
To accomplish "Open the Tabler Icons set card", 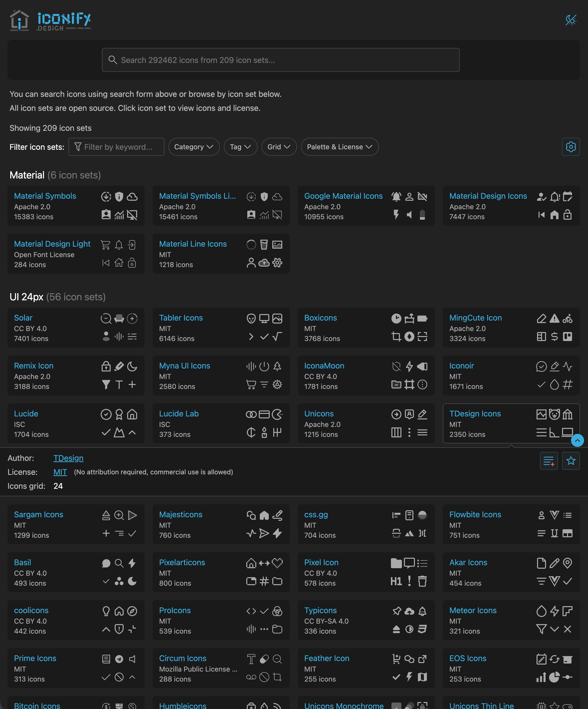I will pyautogui.click(x=221, y=328).
